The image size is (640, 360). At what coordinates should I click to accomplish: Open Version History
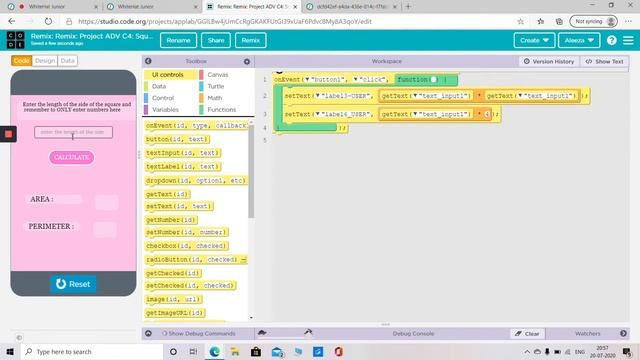click(549, 61)
